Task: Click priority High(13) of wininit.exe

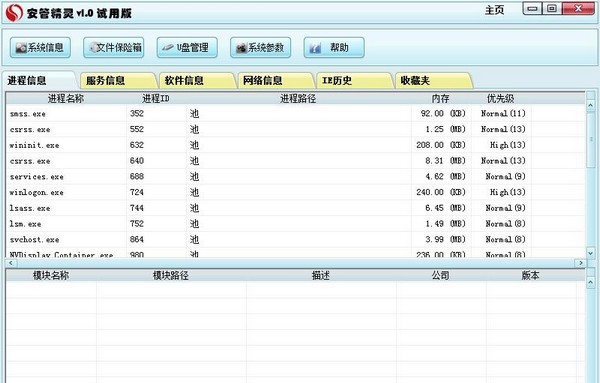Action: pyautogui.click(x=508, y=145)
